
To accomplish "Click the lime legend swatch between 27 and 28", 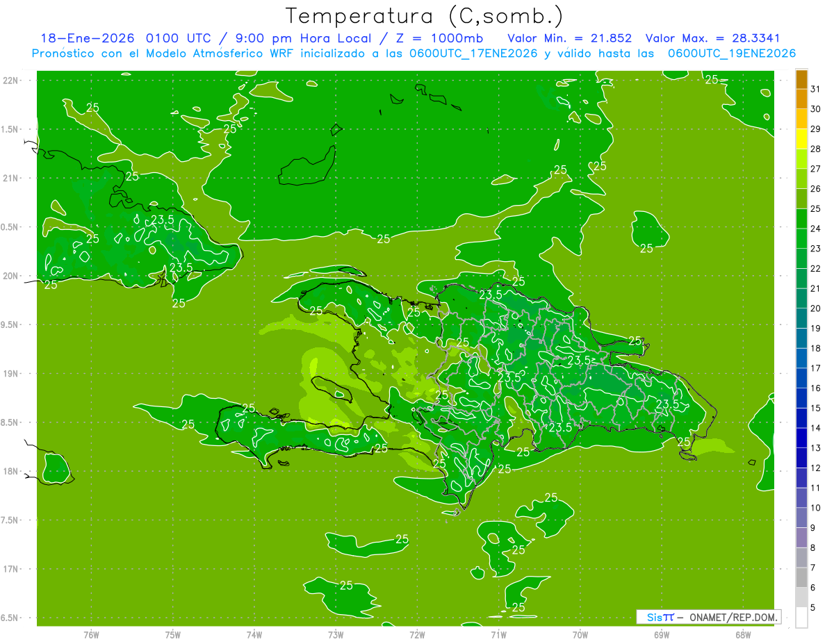I will pos(801,159).
